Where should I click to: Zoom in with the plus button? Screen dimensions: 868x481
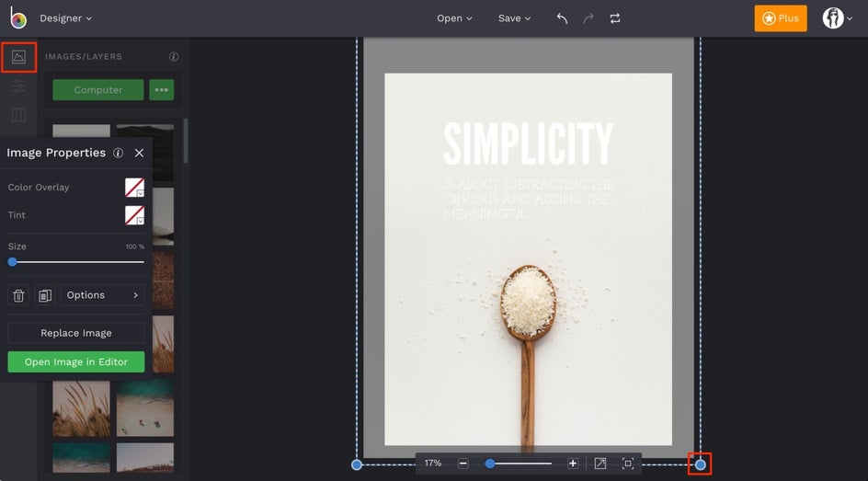pyautogui.click(x=573, y=464)
